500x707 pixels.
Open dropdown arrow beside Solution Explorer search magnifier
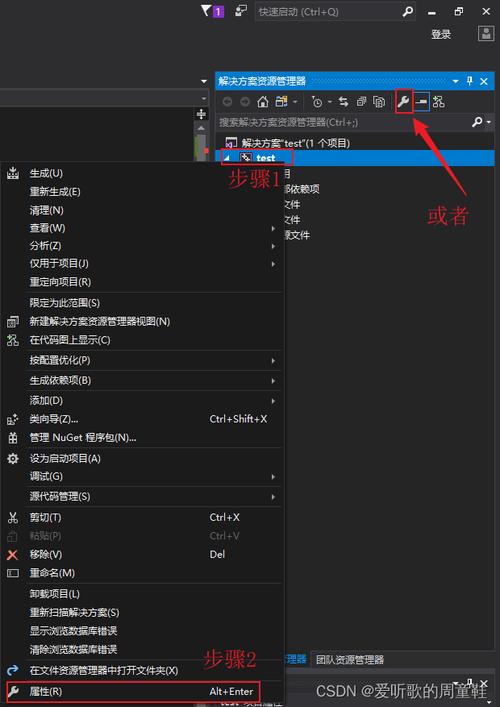coord(489,123)
